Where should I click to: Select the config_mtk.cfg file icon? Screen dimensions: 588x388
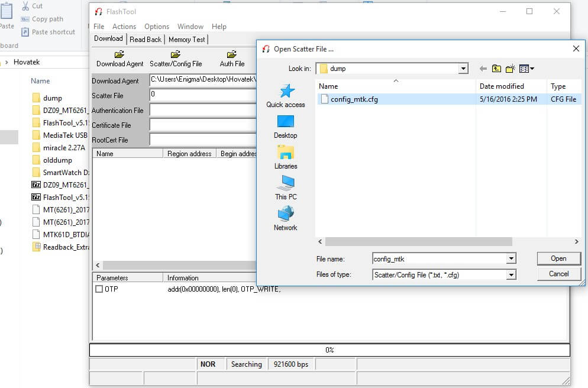click(324, 99)
